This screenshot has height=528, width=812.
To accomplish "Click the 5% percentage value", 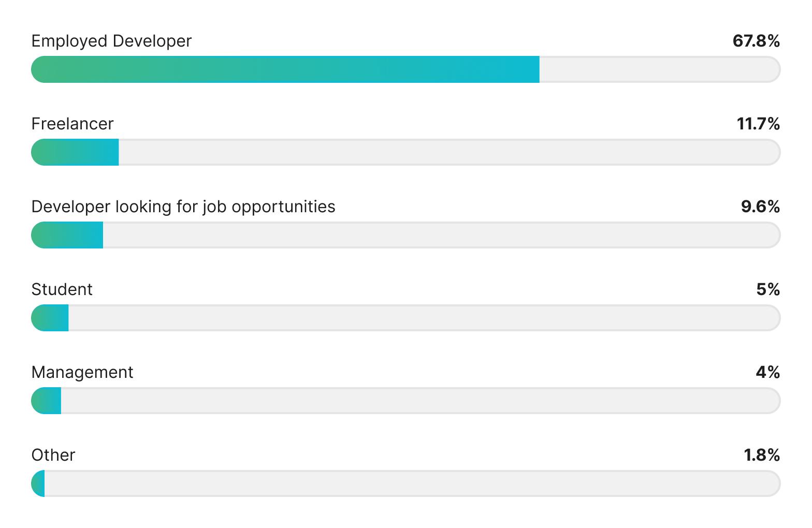I will click(768, 289).
